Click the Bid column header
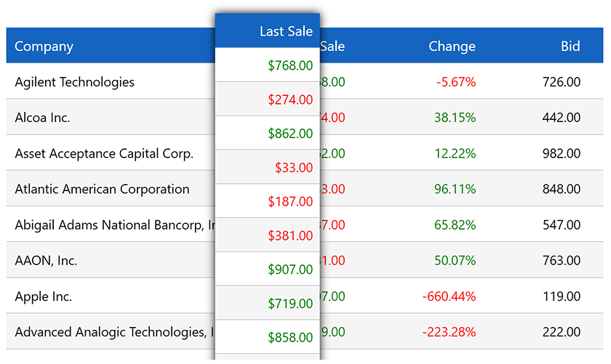 point(570,46)
